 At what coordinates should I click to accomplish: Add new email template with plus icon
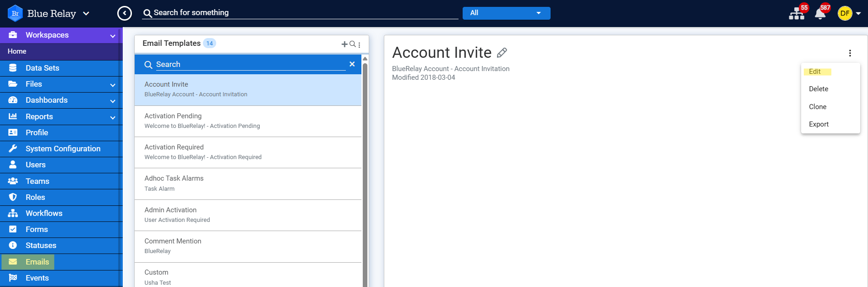point(344,44)
